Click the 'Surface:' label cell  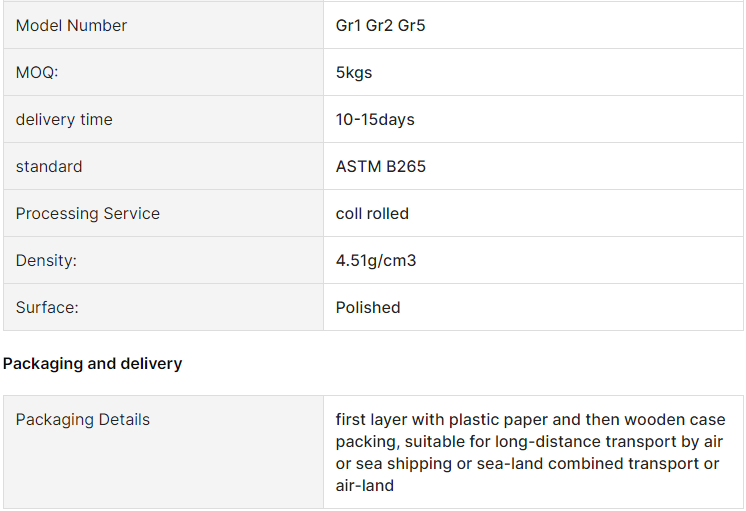pos(47,308)
